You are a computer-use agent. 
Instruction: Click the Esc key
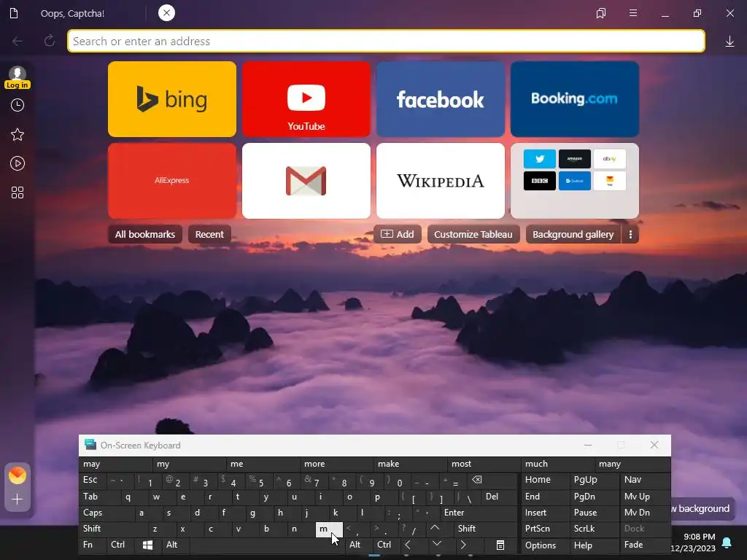[x=93, y=480]
